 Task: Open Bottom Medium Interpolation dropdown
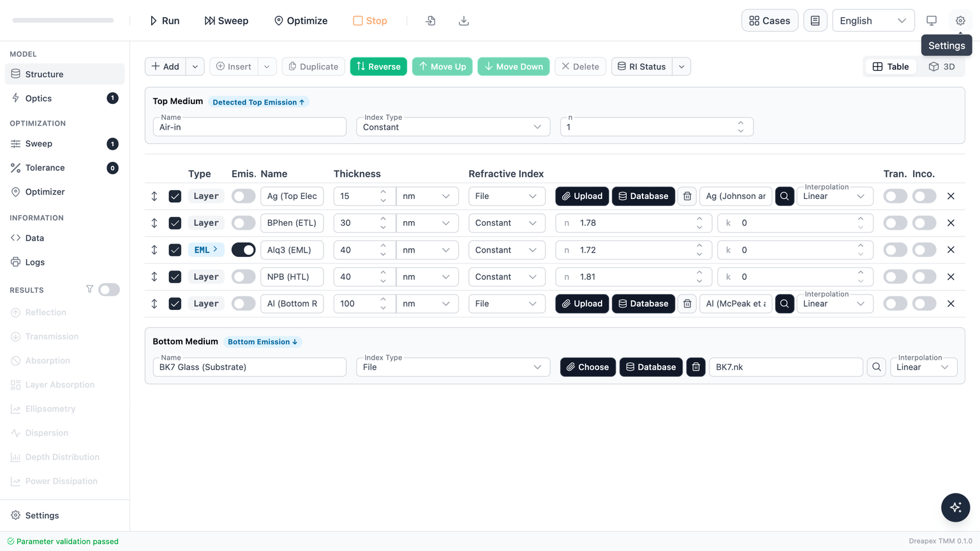tap(923, 367)
